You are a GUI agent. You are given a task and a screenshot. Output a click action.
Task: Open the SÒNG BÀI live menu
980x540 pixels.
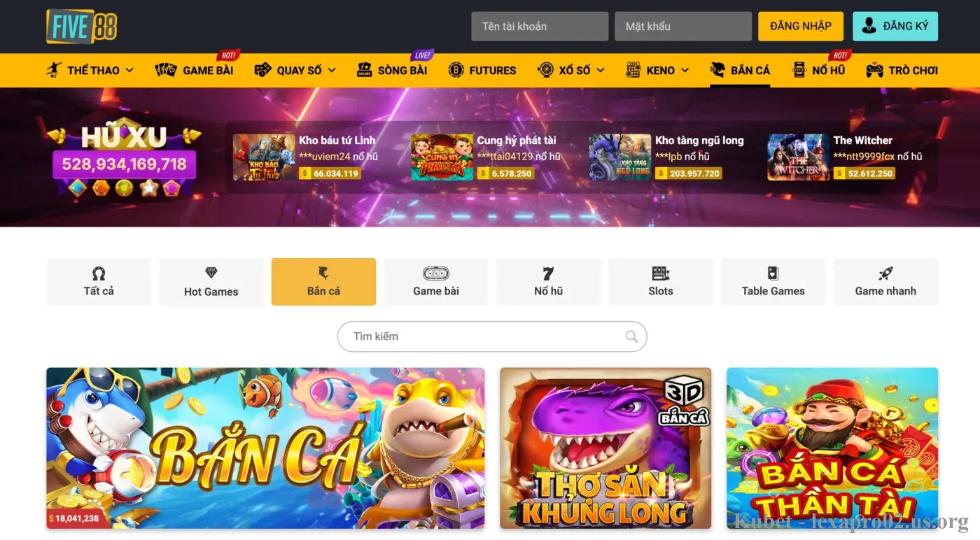point(392,70)
